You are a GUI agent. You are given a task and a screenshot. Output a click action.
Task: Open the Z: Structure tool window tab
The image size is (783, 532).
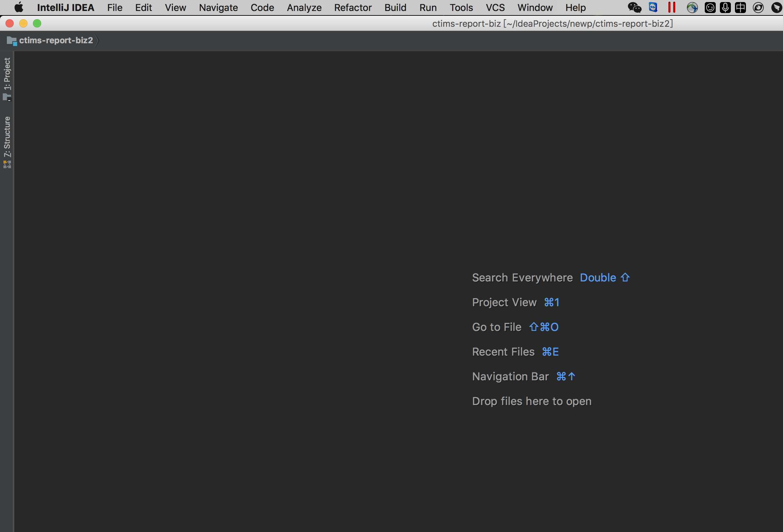coord(7,142)
